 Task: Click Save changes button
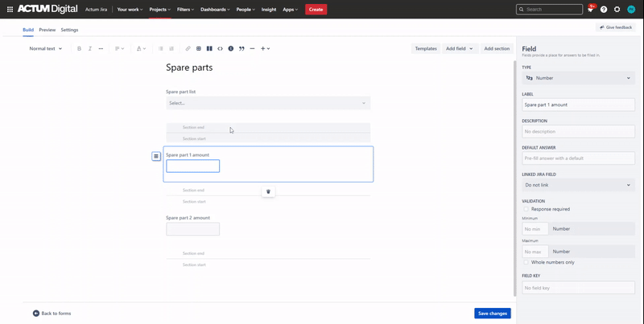(493, 314)
